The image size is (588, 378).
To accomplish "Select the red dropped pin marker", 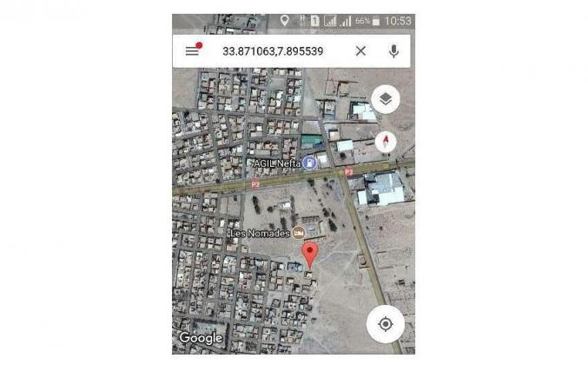I will click(310, 255).
